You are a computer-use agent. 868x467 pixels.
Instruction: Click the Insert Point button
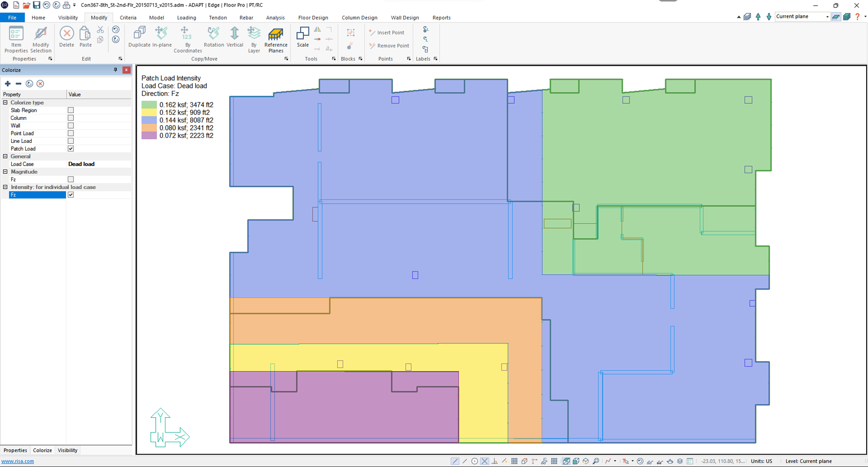pyautogui.click(x=387, y=32)
